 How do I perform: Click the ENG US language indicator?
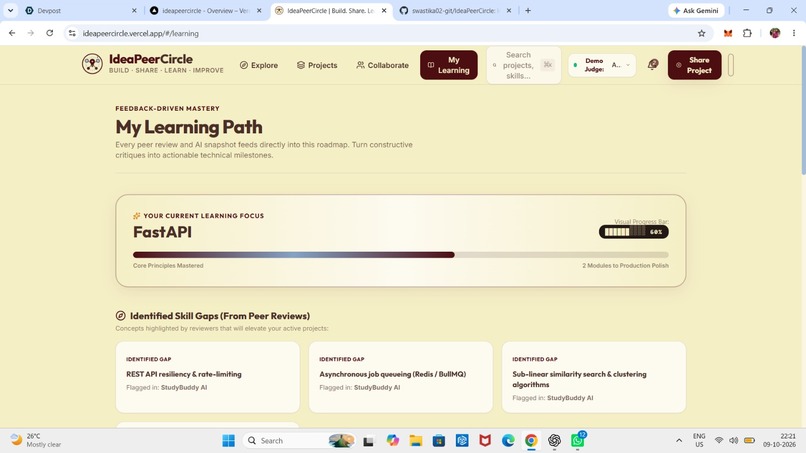[x=699, y=440]
